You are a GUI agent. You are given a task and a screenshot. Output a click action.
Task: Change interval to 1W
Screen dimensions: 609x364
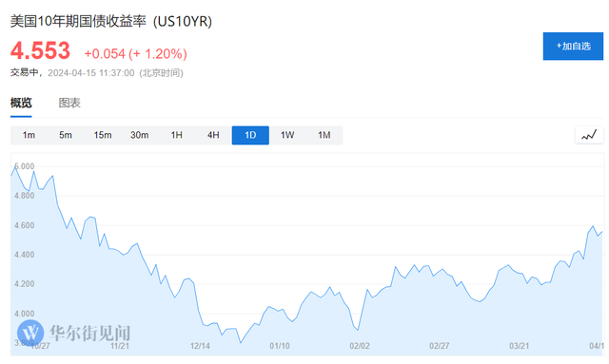coord(287,135)
